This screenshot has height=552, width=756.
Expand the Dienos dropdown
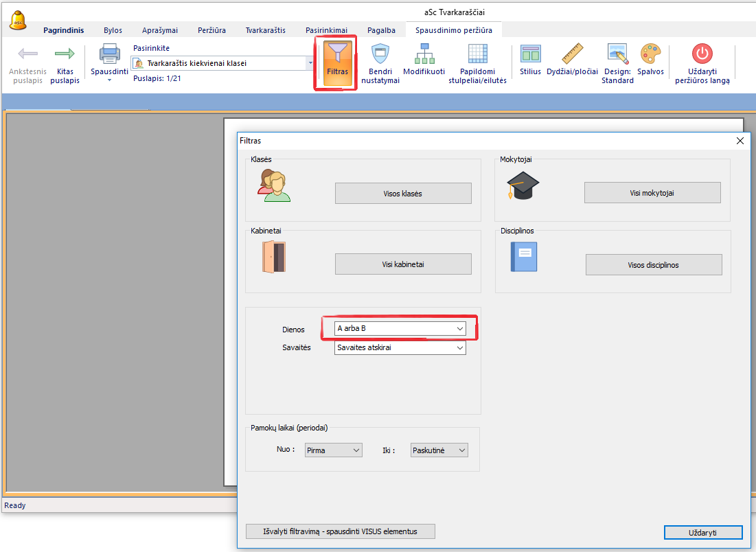click(x=460, y=329)
